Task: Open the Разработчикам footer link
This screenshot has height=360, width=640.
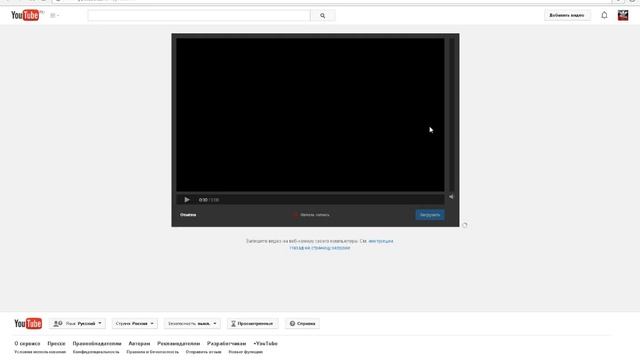Action: tap(227, 344)
